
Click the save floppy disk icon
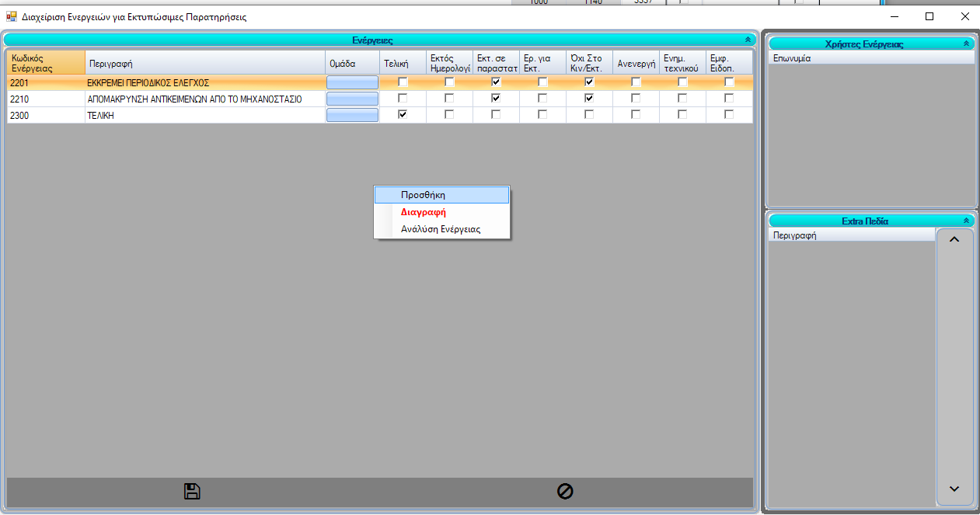tap(192, 491)
